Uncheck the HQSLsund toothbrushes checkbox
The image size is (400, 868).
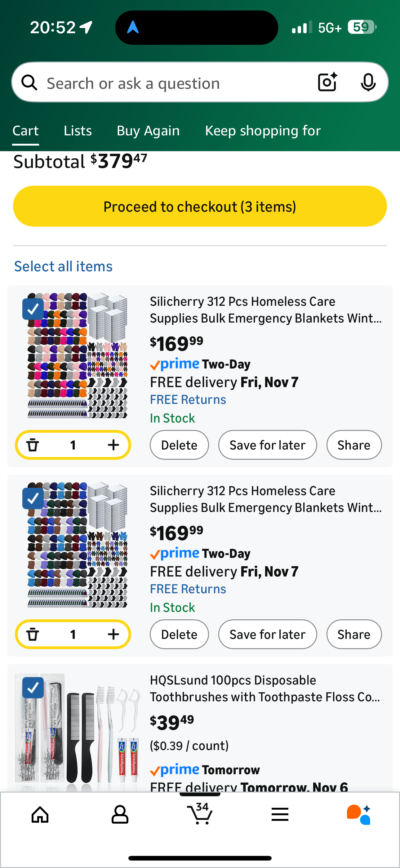(x=33, y=688)
